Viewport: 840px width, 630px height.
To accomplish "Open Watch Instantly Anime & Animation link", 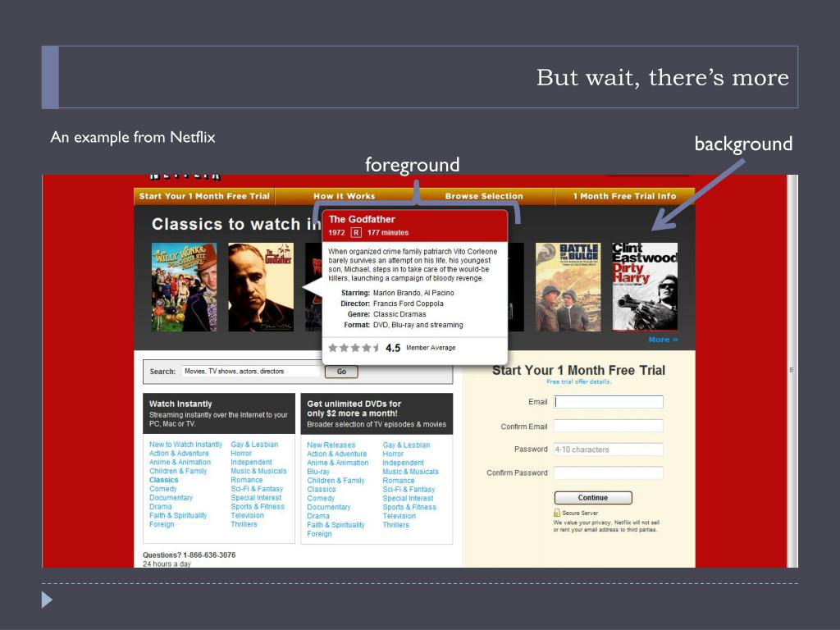I will [x=180, y=463].
